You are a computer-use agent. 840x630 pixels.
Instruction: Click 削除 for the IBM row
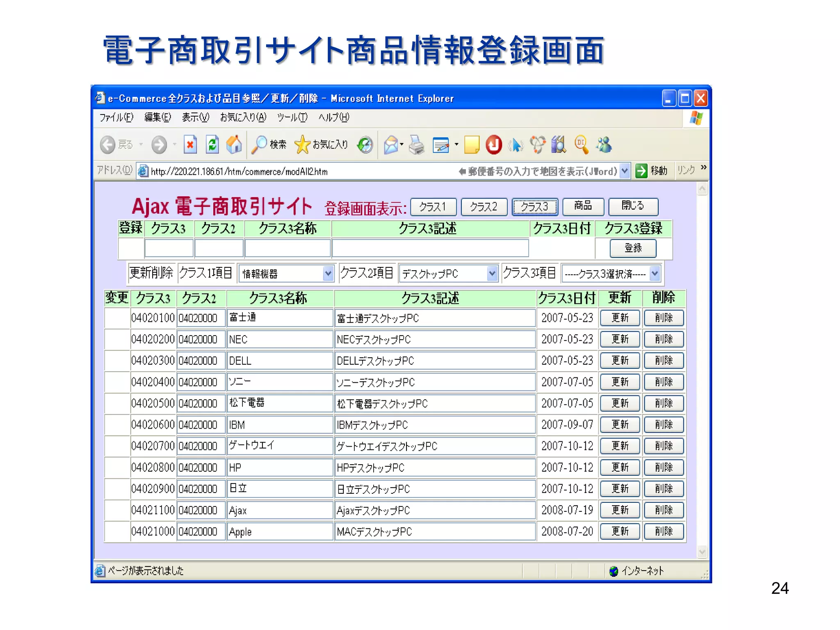pos(664,425)
